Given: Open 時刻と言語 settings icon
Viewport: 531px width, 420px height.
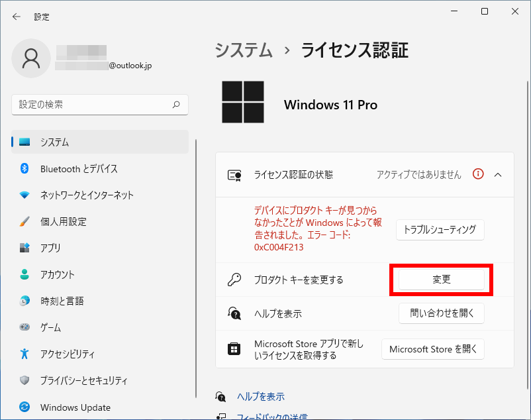Looking at the screenshot, I should click(x=23, y=301).
